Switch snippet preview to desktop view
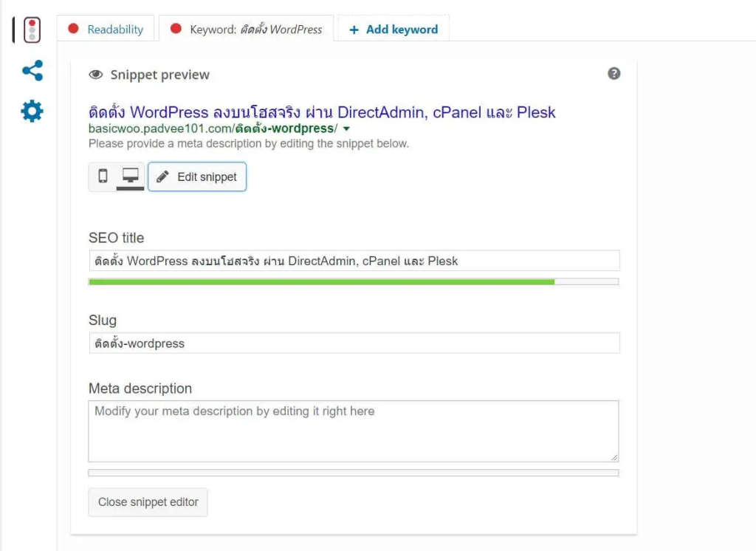Screen dimensions: 756x551 (x=131, y=176)
